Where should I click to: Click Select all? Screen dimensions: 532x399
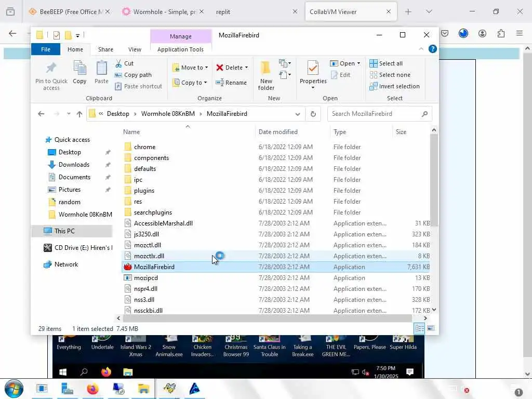(x=386, y=63)
